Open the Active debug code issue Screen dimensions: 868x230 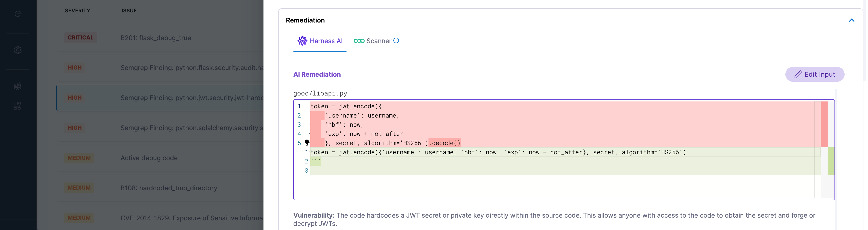coord(149,158)
